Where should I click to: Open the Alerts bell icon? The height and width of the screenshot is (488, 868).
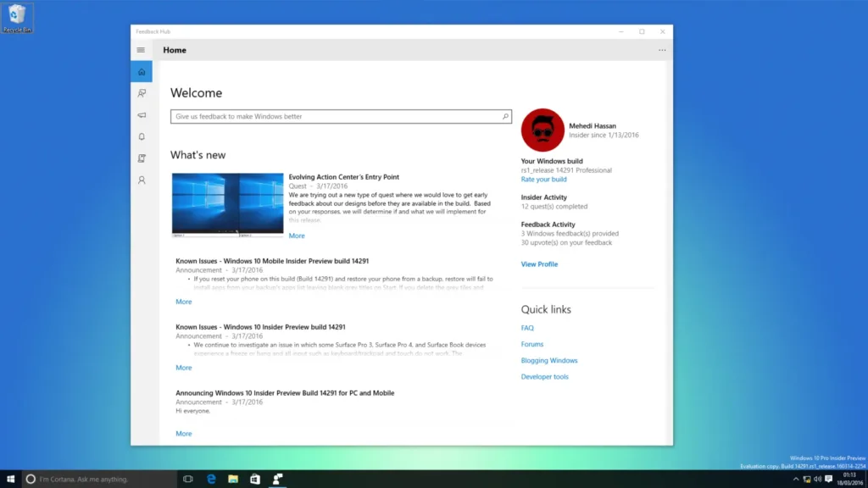click(x=142, y=136)
